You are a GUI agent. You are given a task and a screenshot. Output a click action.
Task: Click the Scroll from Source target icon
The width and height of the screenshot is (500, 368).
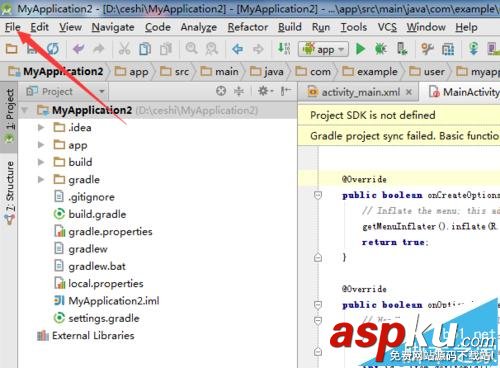221,91
